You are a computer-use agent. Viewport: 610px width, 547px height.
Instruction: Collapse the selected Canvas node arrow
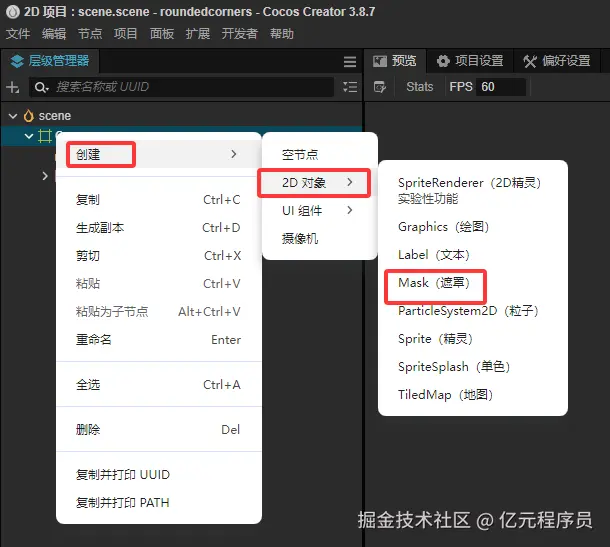29,136
